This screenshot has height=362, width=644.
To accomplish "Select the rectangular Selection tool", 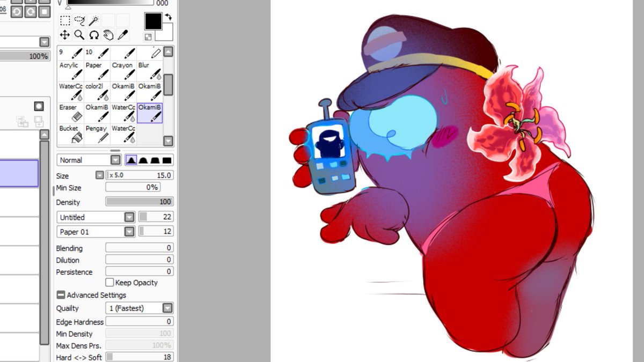I will 64,21.
